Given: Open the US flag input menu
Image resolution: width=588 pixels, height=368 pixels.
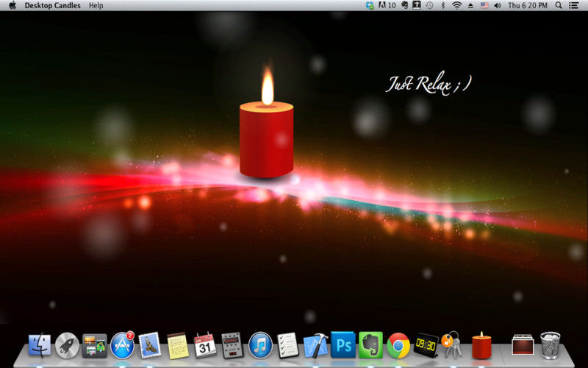Looking at the screenshot, I should [x=484, y=6].
